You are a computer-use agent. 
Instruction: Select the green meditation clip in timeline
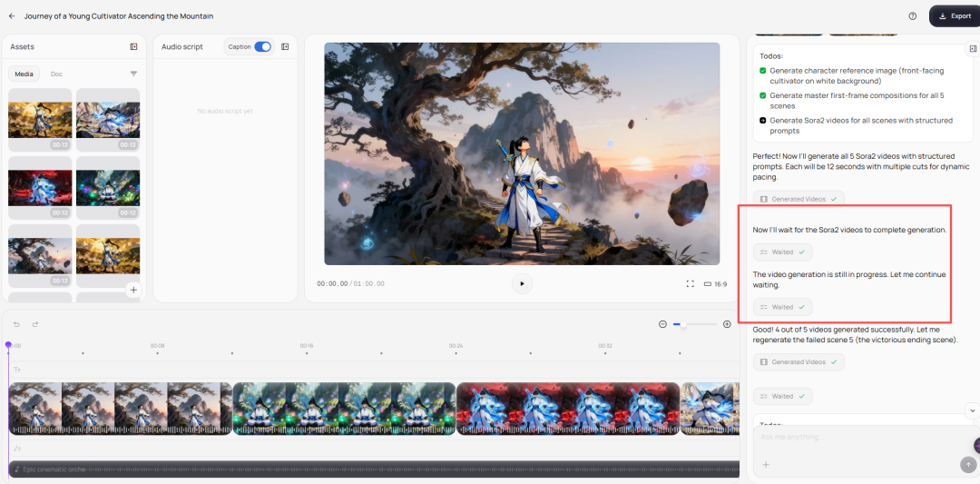coord(345,409)
